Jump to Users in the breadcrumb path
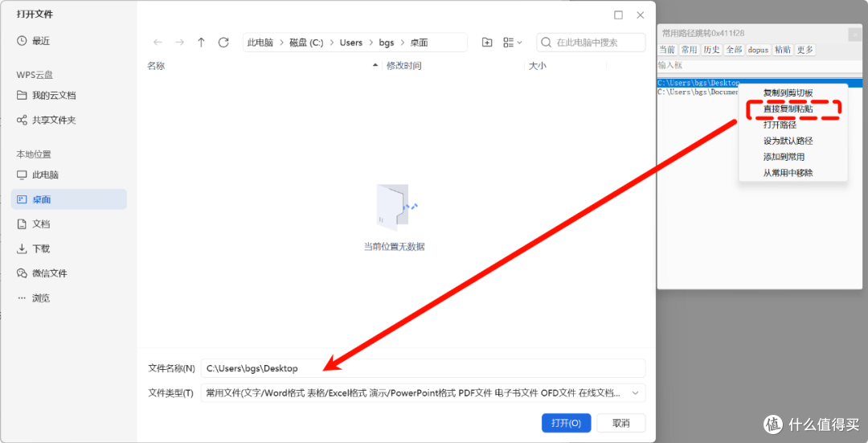868x443 pixels. click(351, 43)
